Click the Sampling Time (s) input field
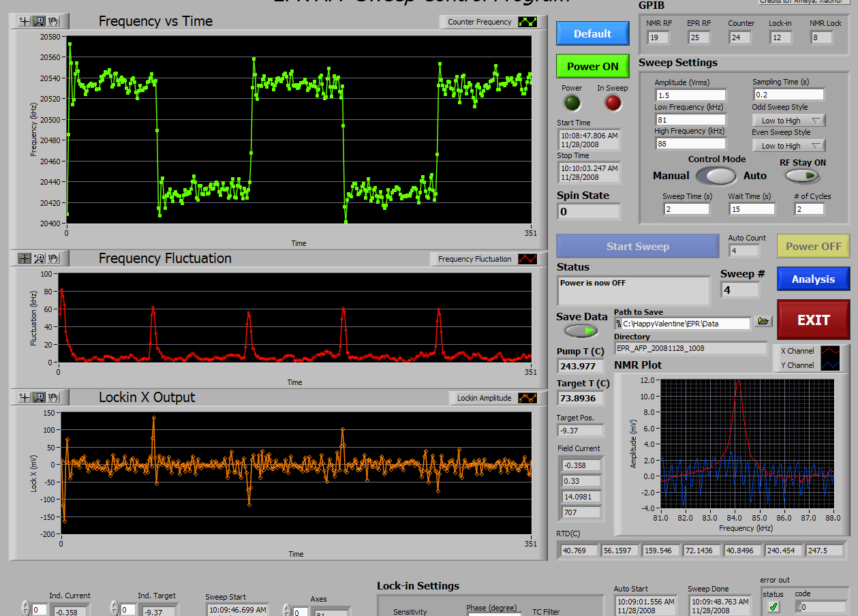 click(788, 95)
